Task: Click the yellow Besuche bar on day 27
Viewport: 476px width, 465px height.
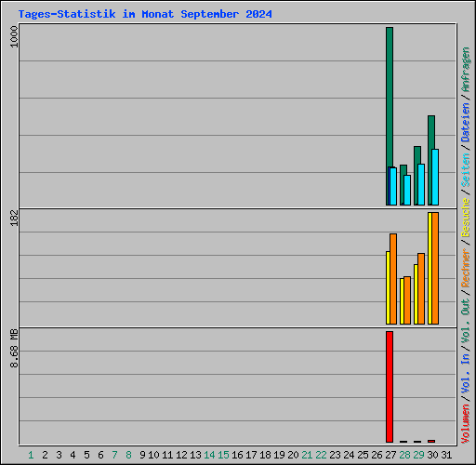Action: click(388, 288)
